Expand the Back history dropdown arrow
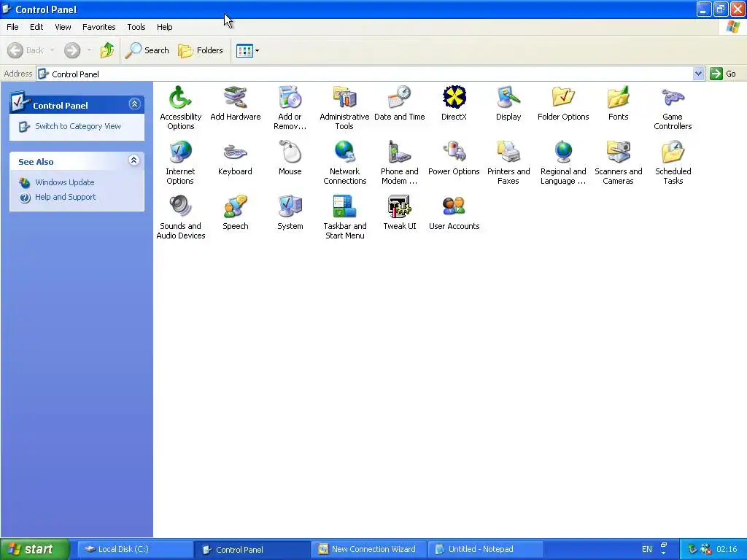 [52, 50]
